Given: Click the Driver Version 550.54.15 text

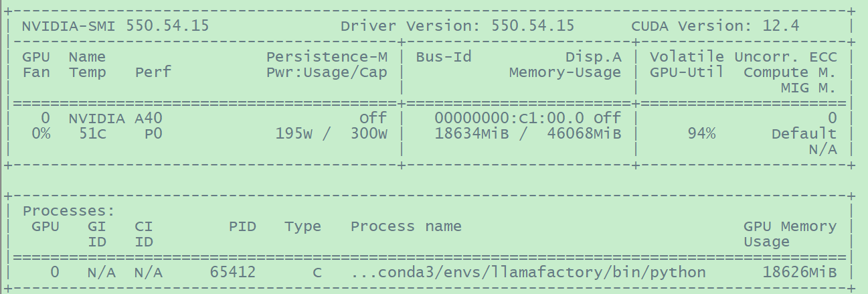Looking at the screenshot, I should 457,27.
